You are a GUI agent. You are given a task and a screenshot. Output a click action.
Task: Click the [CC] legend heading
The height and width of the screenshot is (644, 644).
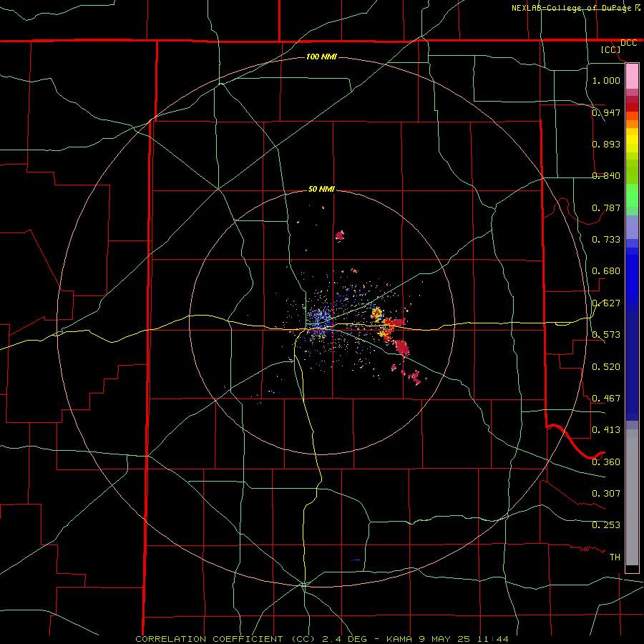pyautogui.click(x=611, y=49)
